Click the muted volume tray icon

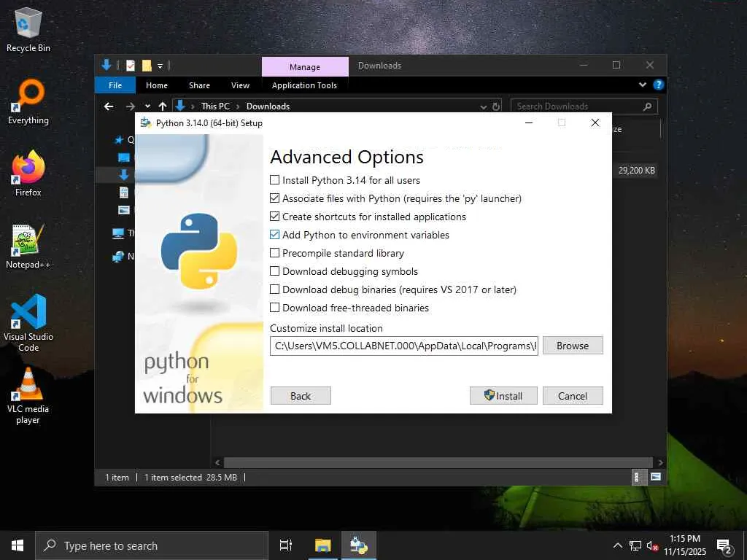click(652, 545)
